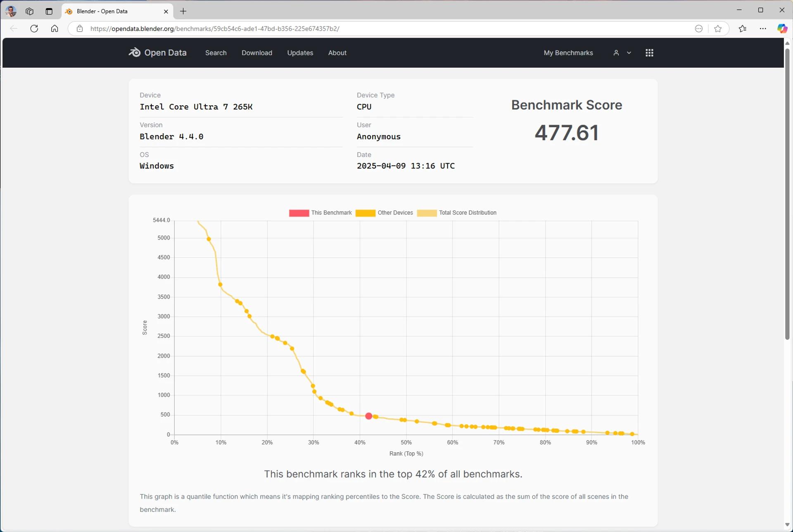Minimize the browser window
This screenshot has width=793, height=532.
[739, 10]
